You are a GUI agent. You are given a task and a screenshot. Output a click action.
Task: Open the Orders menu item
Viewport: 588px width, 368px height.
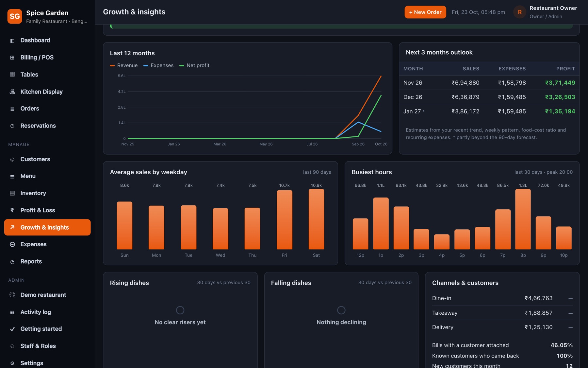click(x=47, y=109)
